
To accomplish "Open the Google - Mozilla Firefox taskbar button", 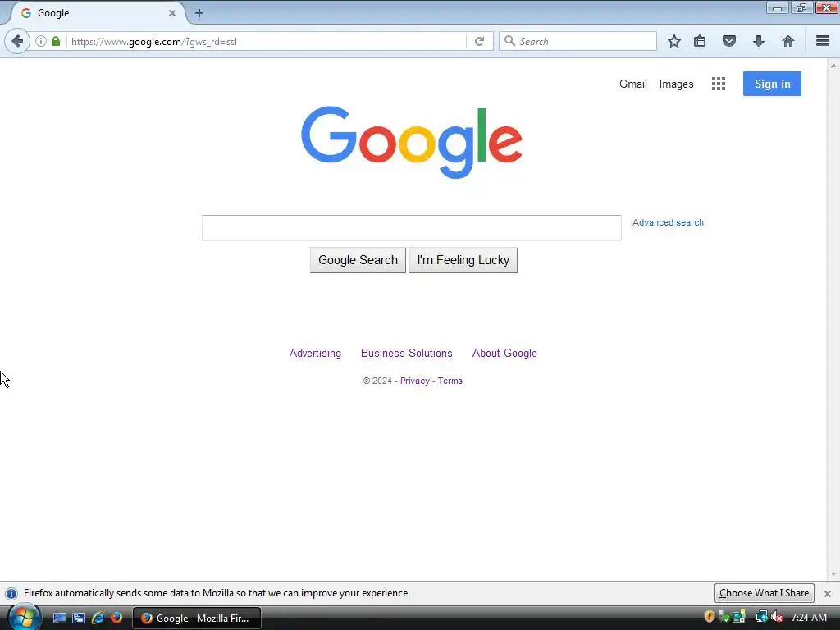I will (x=197, y=619).
